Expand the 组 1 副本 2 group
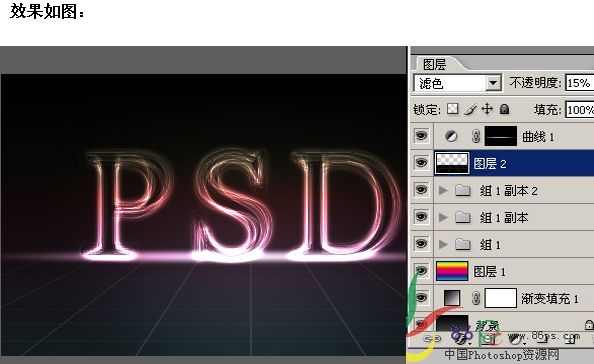594x364 pixels. point(442,190)
